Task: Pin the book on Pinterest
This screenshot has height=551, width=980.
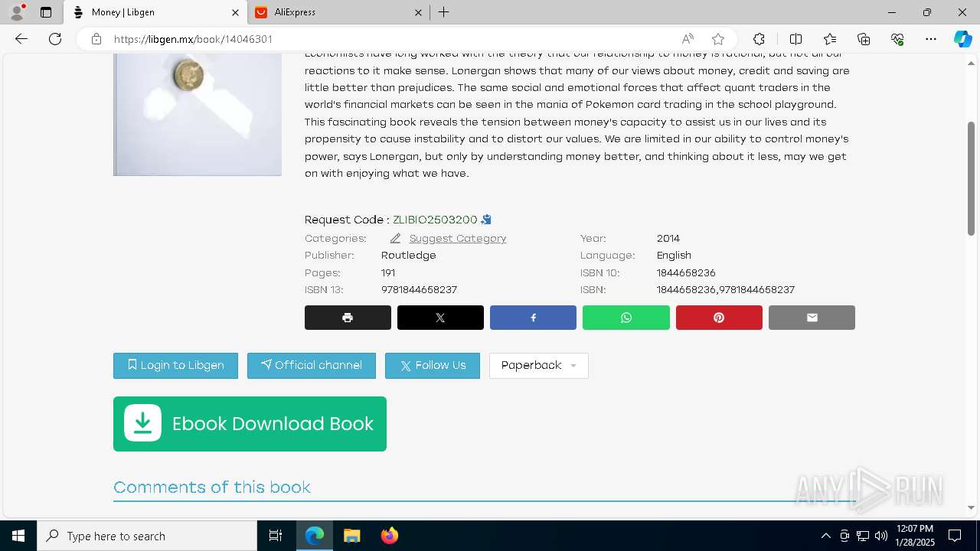Action: click(x=719, y=318)
